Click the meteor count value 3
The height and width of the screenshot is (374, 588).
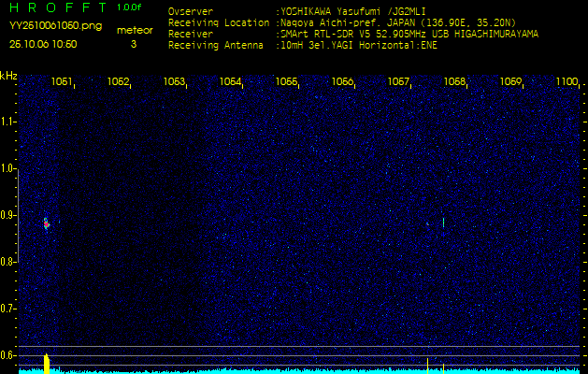(134, 44)
